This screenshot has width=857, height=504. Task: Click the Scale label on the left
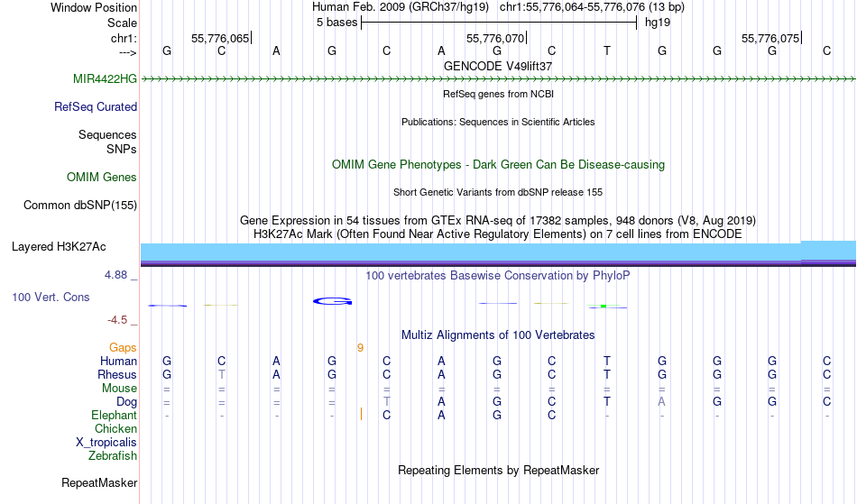pos(123,23)
